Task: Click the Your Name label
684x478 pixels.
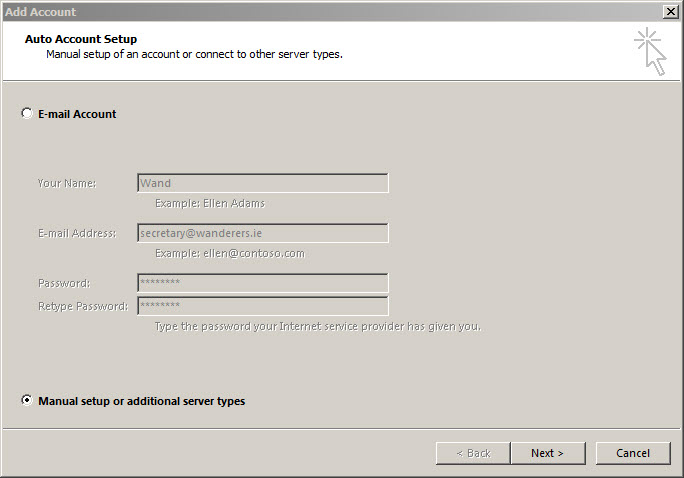Action: tap(67, 183)
